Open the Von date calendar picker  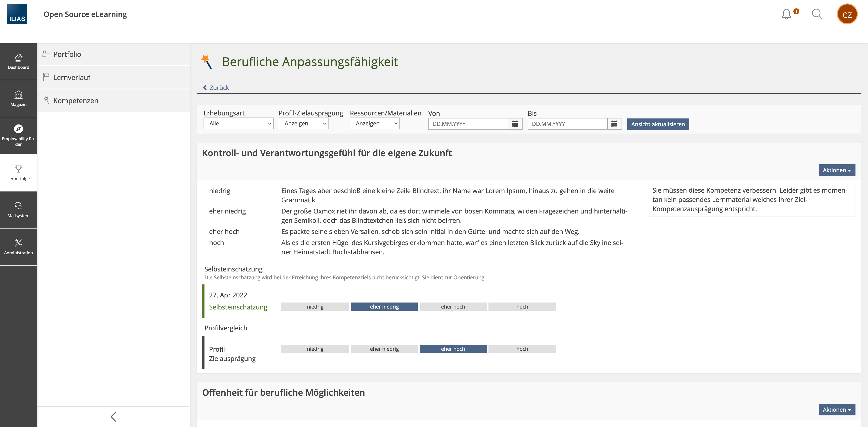[x=514, y=124]
